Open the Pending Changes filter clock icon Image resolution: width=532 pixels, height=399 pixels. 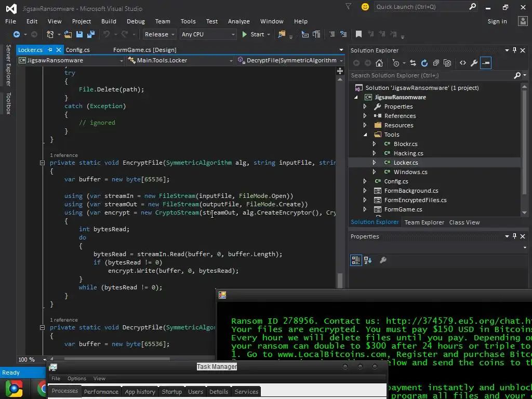[396, 63]
